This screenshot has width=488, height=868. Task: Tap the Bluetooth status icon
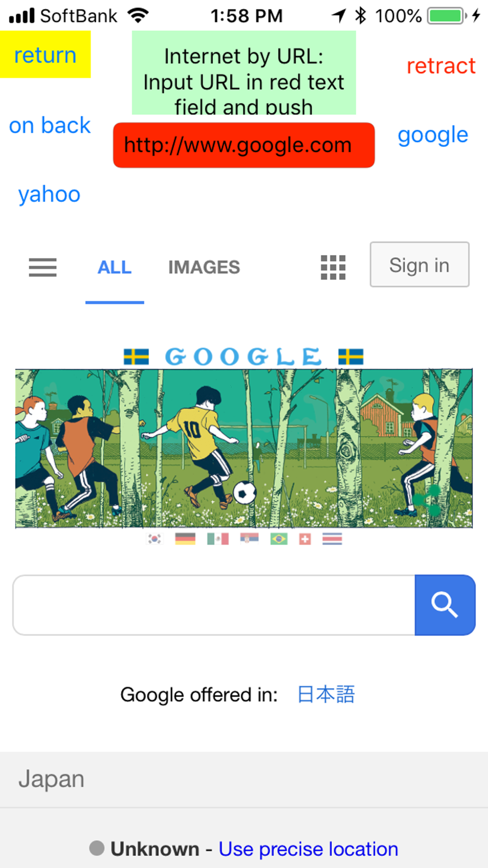coord(361,16)
